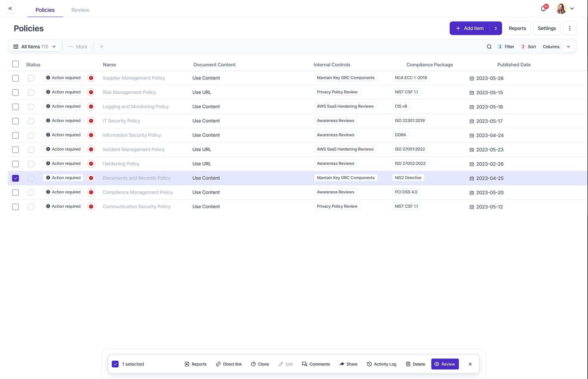Viewport: 588px width, 379px height.
Task: Switch to the Review tab
Action: tap(80, 10)
